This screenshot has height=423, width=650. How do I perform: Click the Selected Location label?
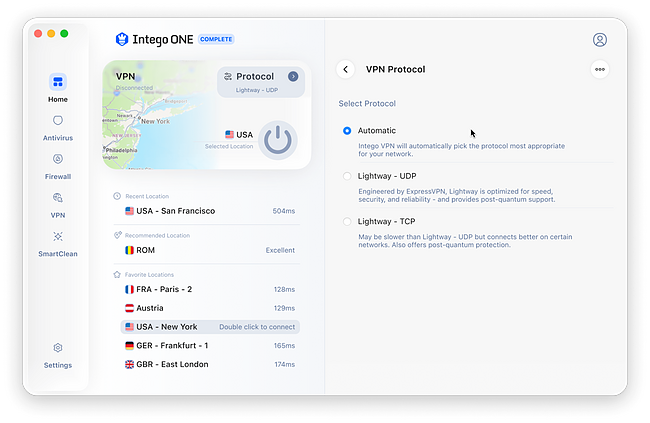229,146
